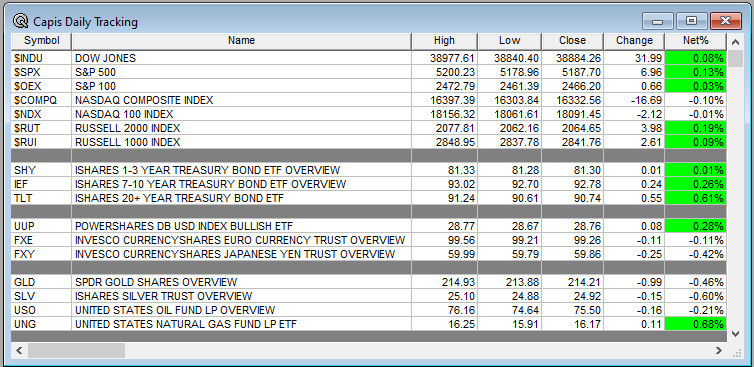The width and height of the screenshot is (754, 367).
Task: Click ISHARES SILVER TRUST OVERVIEW cell
Action: point(241,295)
